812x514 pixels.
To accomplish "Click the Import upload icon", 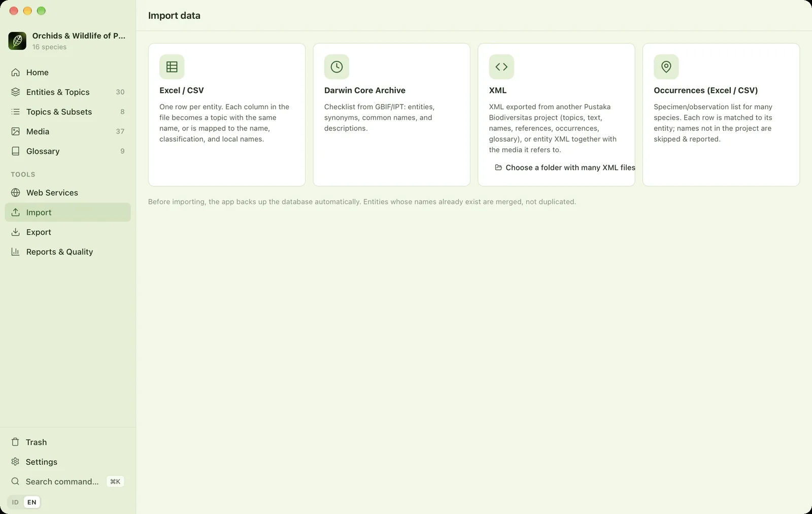I will [16, 212].
